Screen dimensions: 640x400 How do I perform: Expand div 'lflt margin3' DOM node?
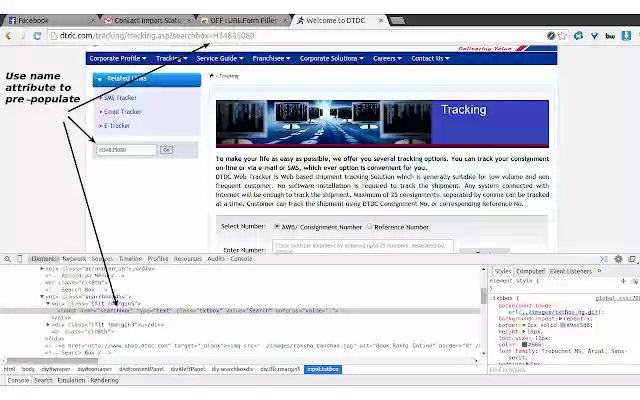click(48, 324)
